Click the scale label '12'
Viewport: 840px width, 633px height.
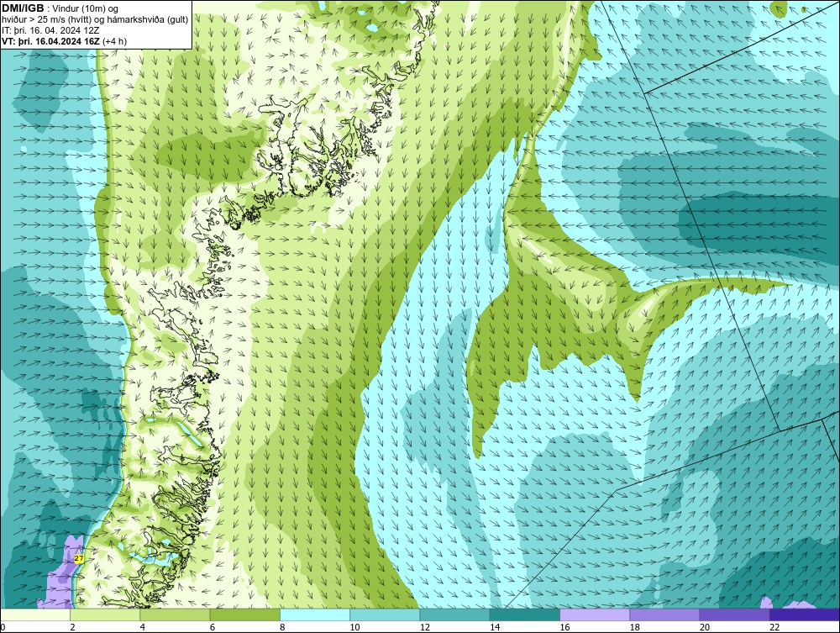pyautogui.click(x=425, y=628)
